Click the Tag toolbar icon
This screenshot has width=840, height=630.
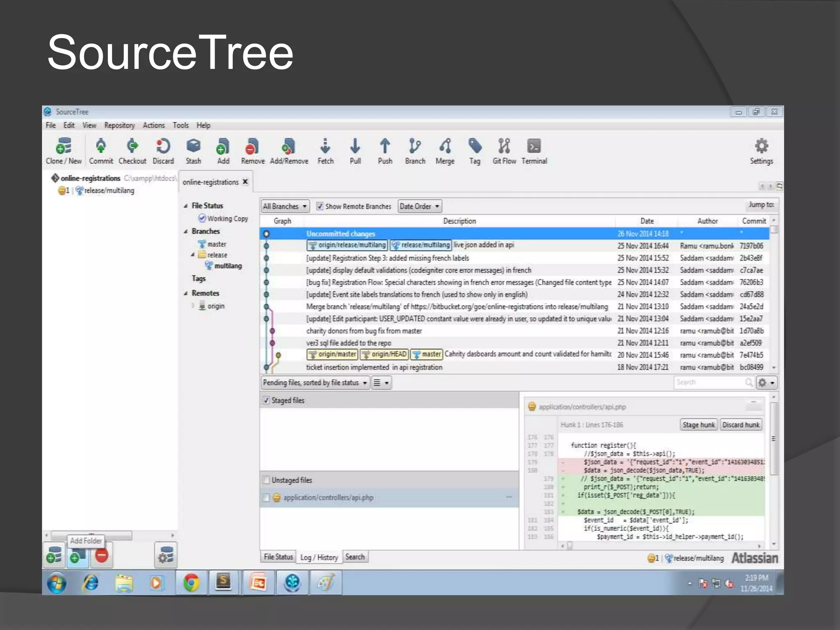tap(475, 151)
